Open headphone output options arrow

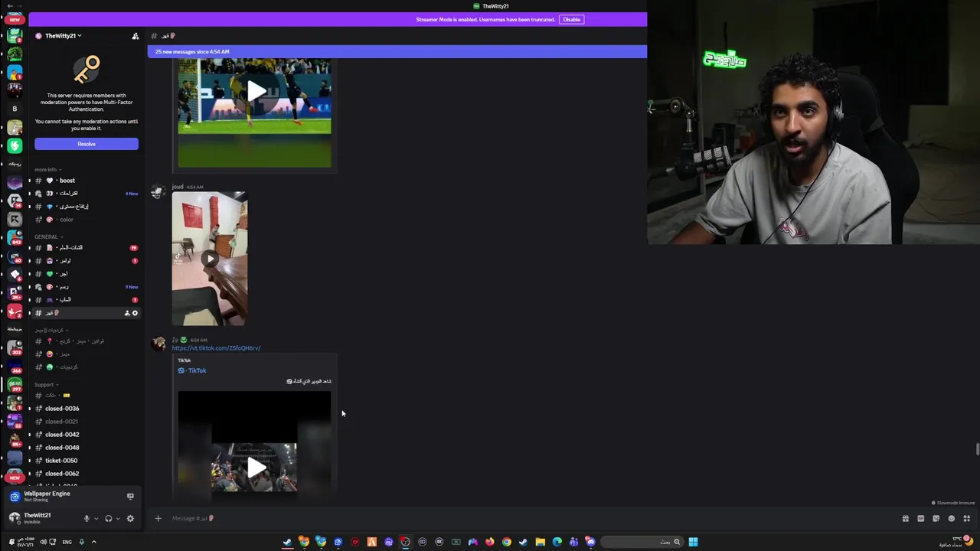pos(118,519)
